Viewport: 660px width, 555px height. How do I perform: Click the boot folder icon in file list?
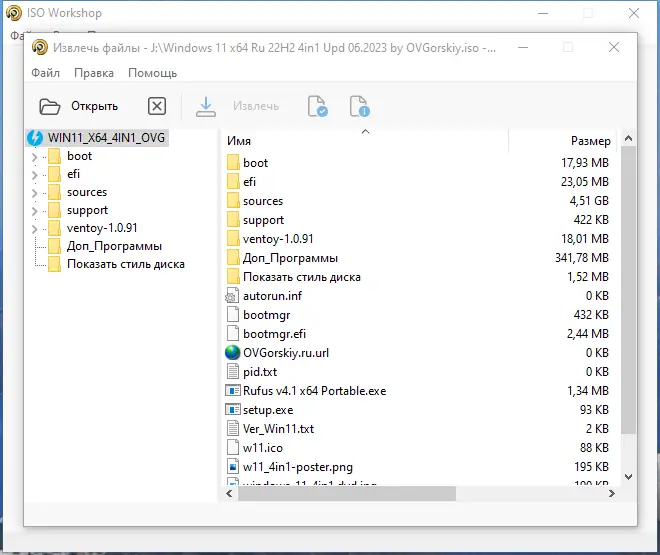click(x=233, y=163)
